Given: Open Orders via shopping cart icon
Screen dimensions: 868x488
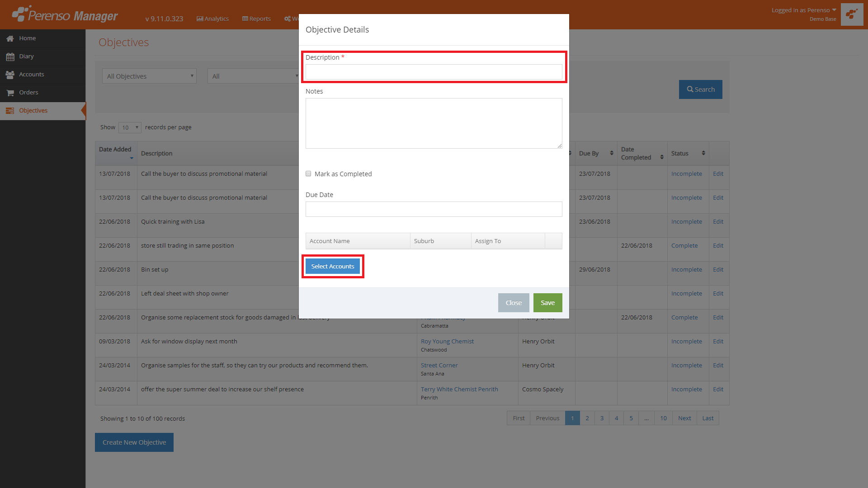Looking at the screenshot, I should coord(10,93).
